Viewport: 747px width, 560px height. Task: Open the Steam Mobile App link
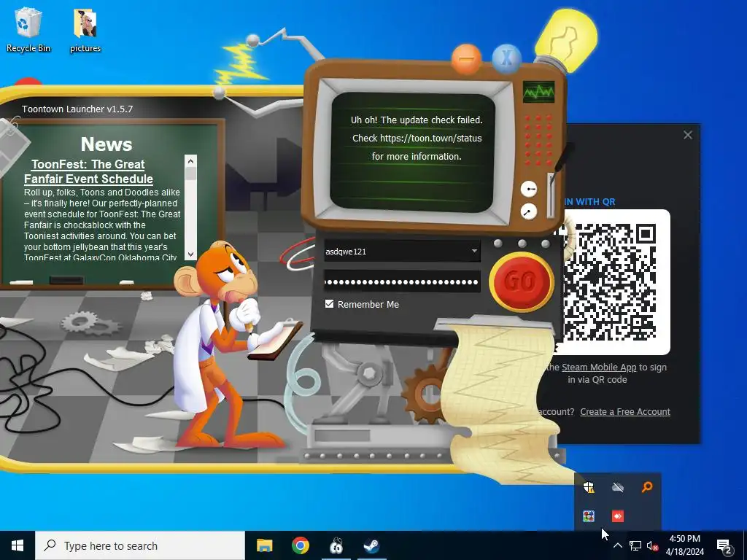pos(599,367)
